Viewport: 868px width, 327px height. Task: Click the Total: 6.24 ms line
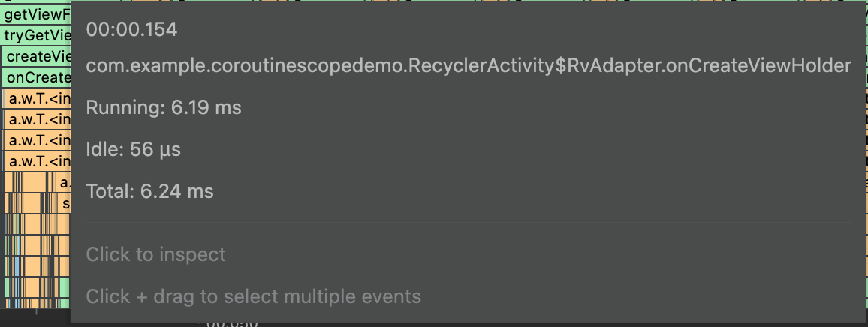click(x=150, y=192)
